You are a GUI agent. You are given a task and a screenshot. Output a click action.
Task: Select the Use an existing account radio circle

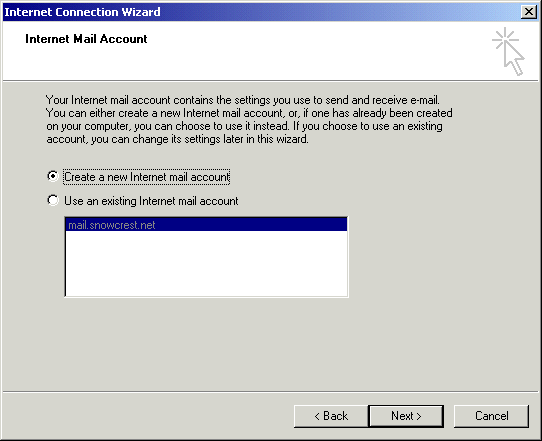click(53, 200)
